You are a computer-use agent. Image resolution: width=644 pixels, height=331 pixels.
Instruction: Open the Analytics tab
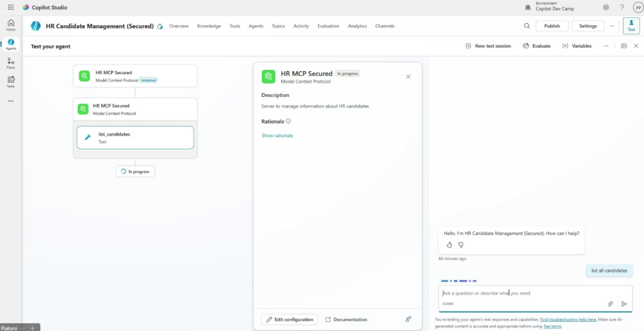click(357, 26)
